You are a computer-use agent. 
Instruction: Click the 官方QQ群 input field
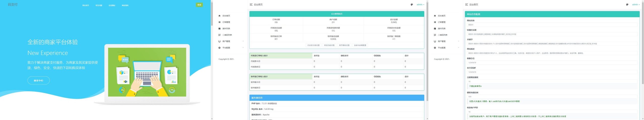[x=552, y=72]
